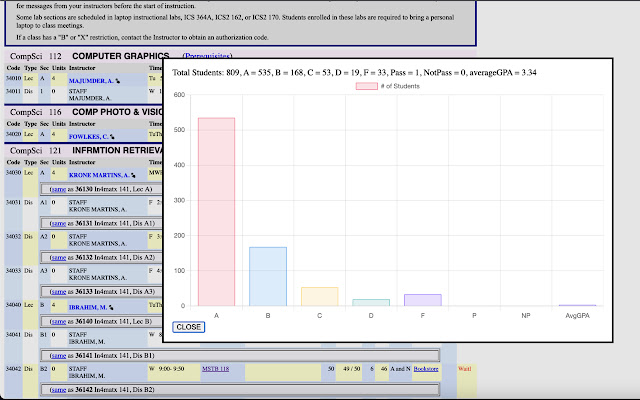Screen dimensions: 640x400
Task: Click the '600' y-axis label
Action: [180, 95]
